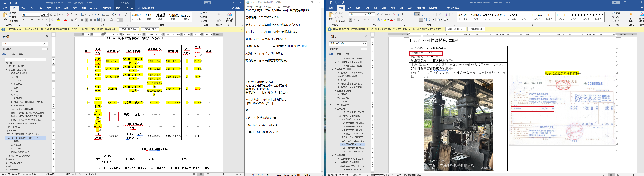Collapse 第二章 投标人须知 in left navigation
The height and width of the screenshot is (176, 644).
click(x=6, y=70)
